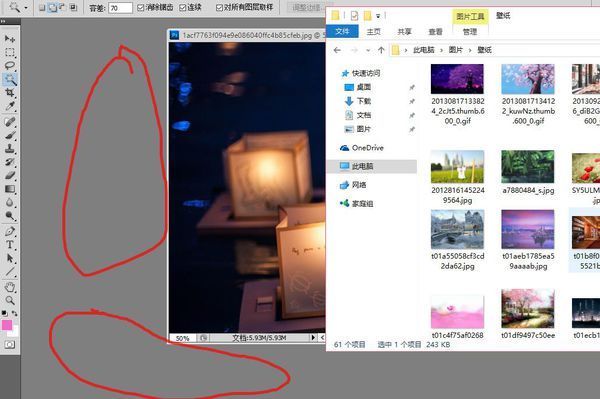Image resolution: width=600 pixels, height=399 pixels.
Task: Select the Path Selection tool
Action: [x=10, y=259]
